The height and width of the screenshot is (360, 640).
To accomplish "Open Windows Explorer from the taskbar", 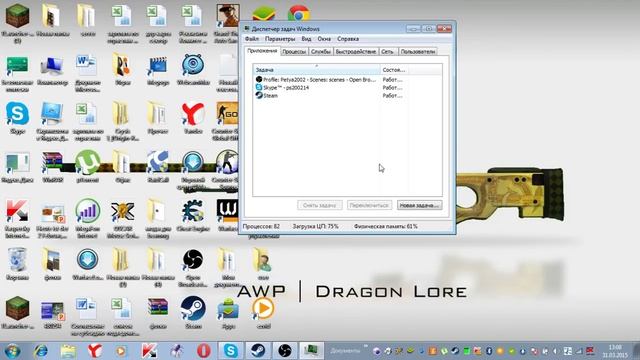I will point(68,351).
